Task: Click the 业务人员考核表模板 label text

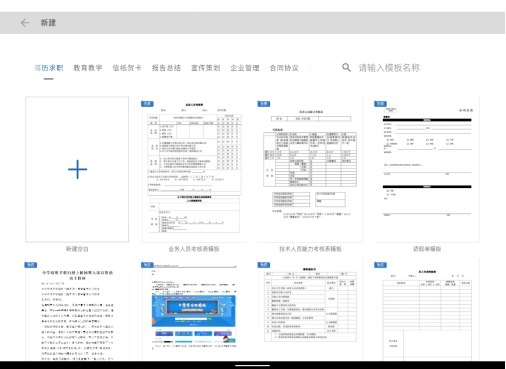Action: (194, 249)
